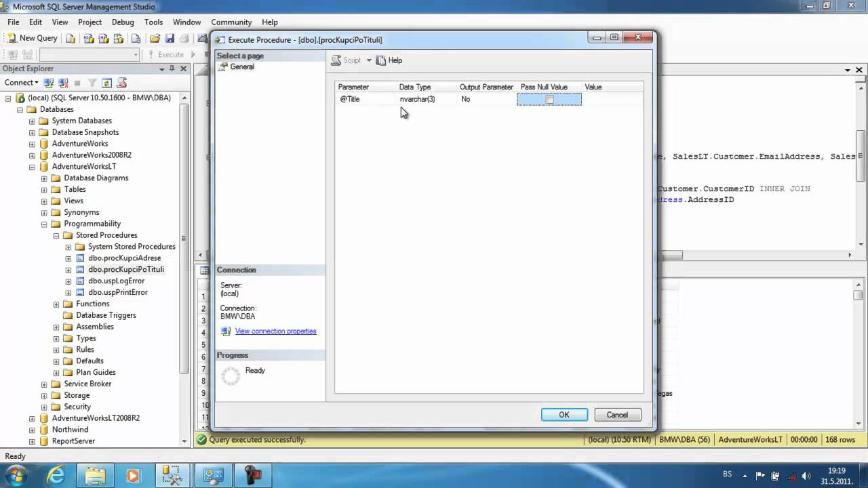The width and height of the screenshot is (868, 488).
Task: Click the Analysis Services MDX Query icon
Action: tap(88, 38)
